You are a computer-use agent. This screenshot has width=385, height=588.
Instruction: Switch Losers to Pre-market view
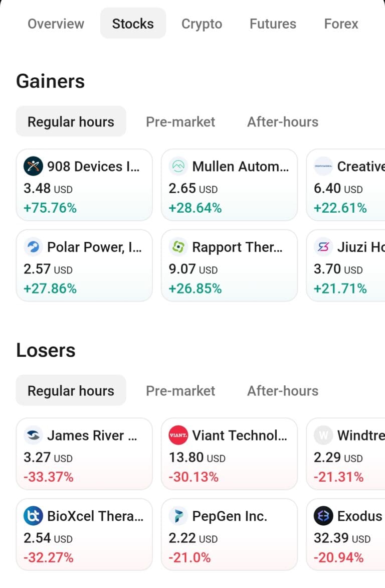click(x=180, y=390)
